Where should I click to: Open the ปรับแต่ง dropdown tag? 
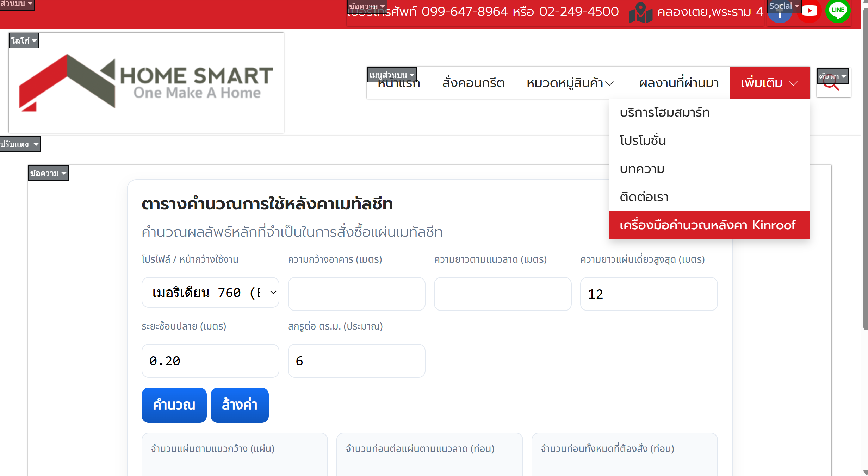coord(20,144)
